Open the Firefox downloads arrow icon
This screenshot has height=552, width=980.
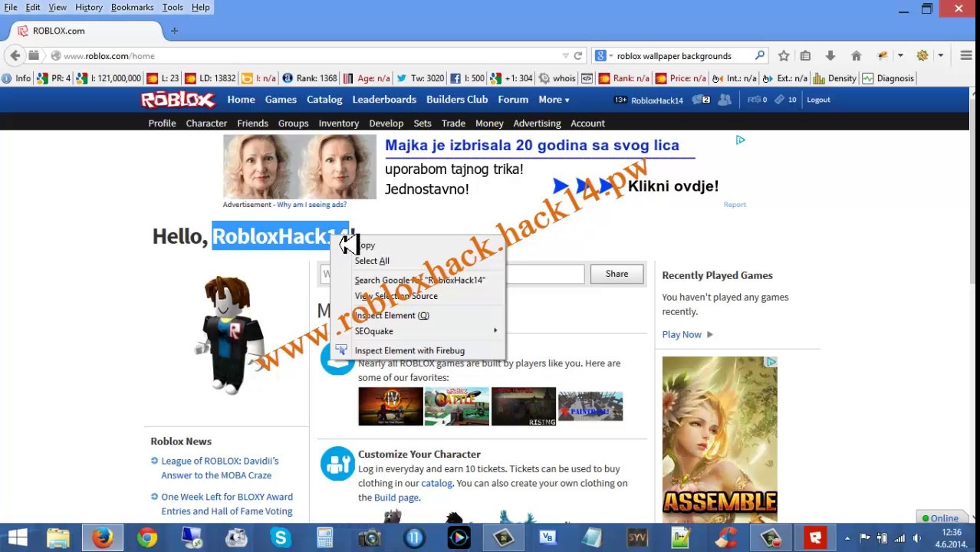(830, 55)
